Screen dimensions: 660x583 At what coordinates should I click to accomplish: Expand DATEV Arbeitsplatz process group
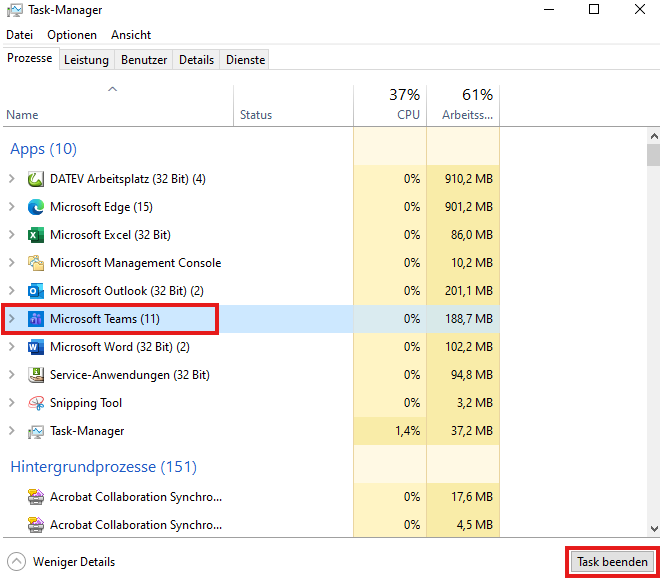(x=12, y=179)
